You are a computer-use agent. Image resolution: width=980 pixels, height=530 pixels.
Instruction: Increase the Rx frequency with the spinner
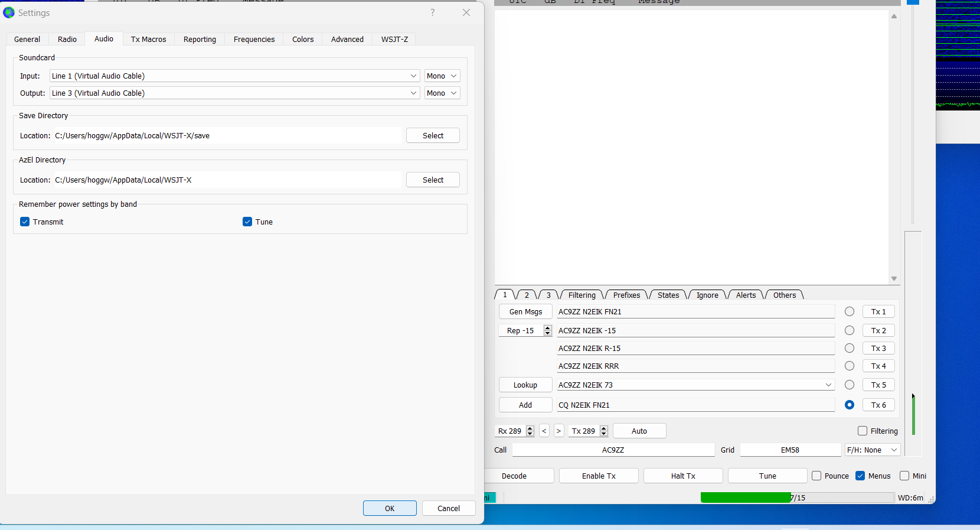(530, 428)
